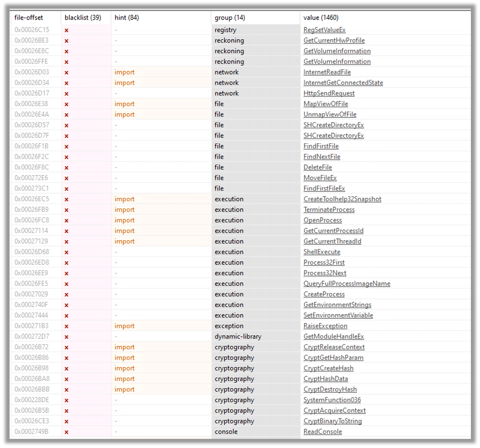Open the TerminateProcess link

click(x=329, y=210)
